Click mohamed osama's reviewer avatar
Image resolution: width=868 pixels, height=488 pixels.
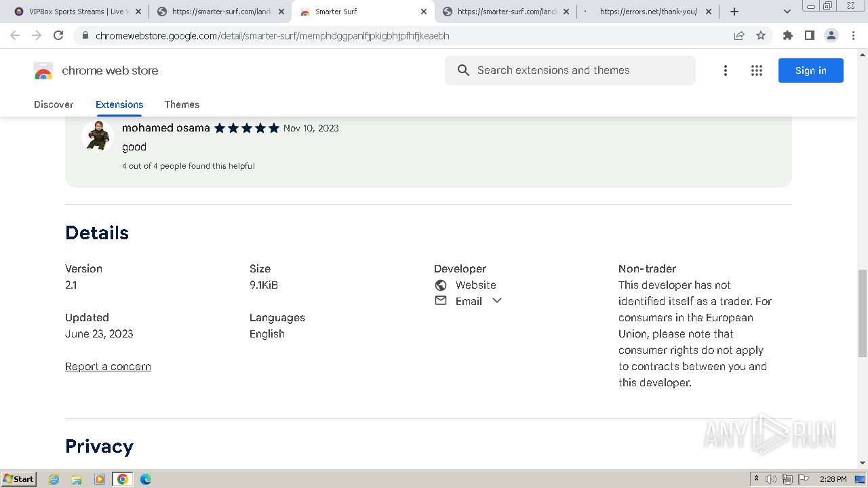click(98, 136)
